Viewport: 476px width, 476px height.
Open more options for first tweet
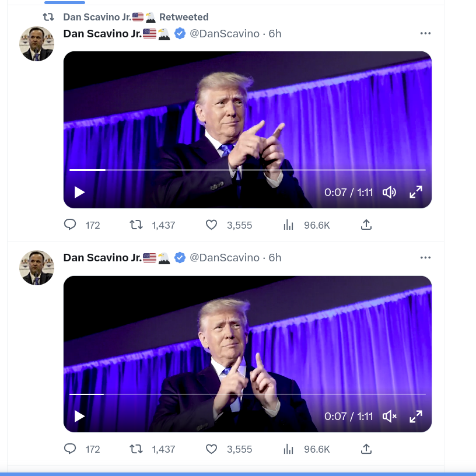click(425, 33)
